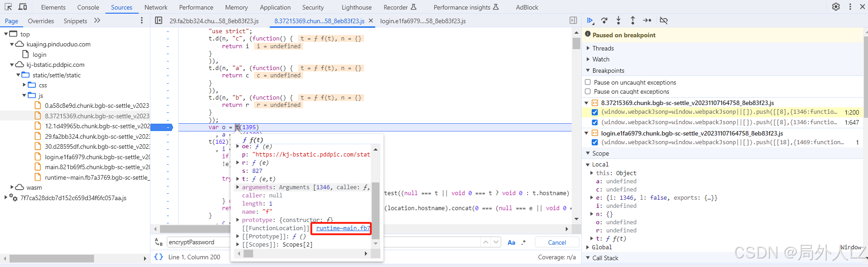The width and height of the screenshot is (868, 267).
Task: Click the Step button
Action: click(x=647, y=20)
